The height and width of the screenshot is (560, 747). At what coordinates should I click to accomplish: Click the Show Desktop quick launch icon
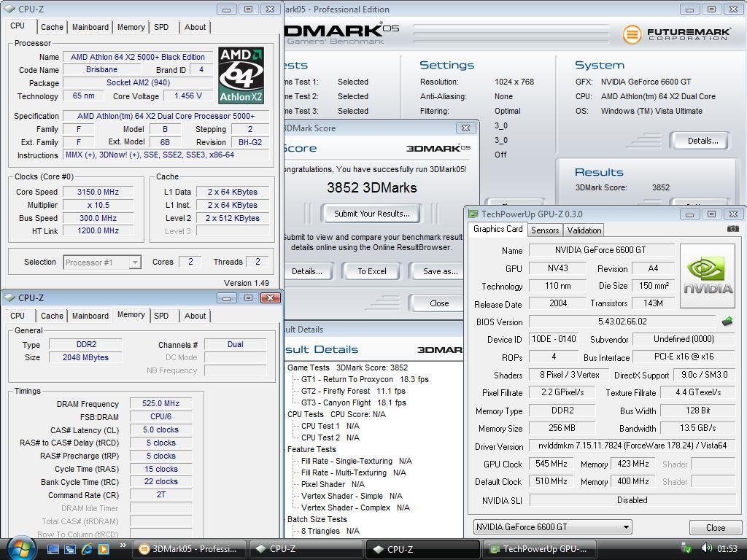(x=53, y=549)
